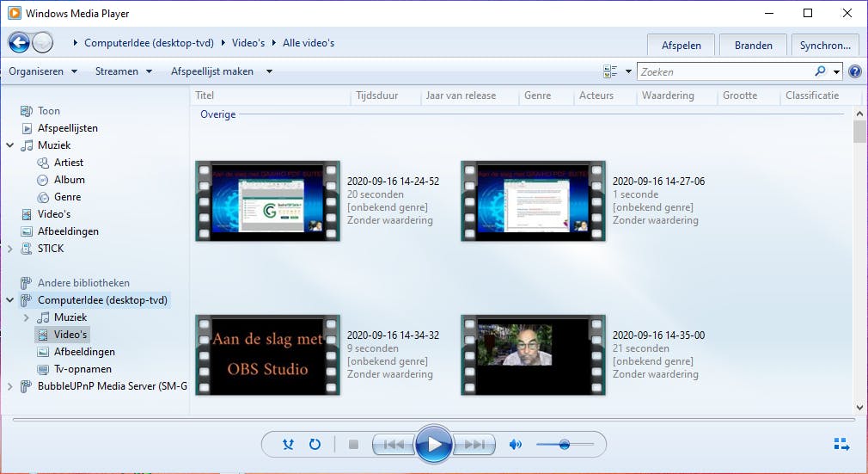Select Album in the library tree

(70, 179)
